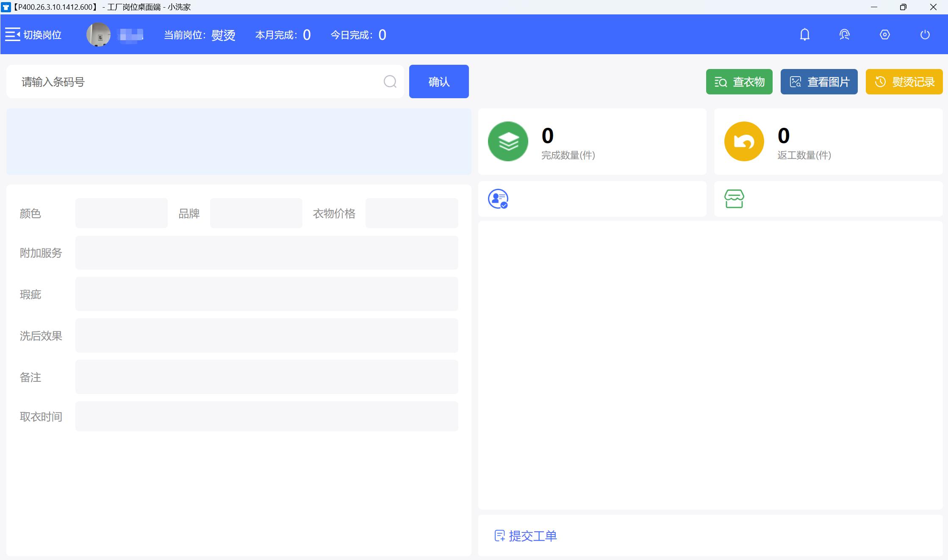Image resolution: width=948 pixels, height=560 pixels.
Task: Click the 颜色 color field
Action: 121,213
